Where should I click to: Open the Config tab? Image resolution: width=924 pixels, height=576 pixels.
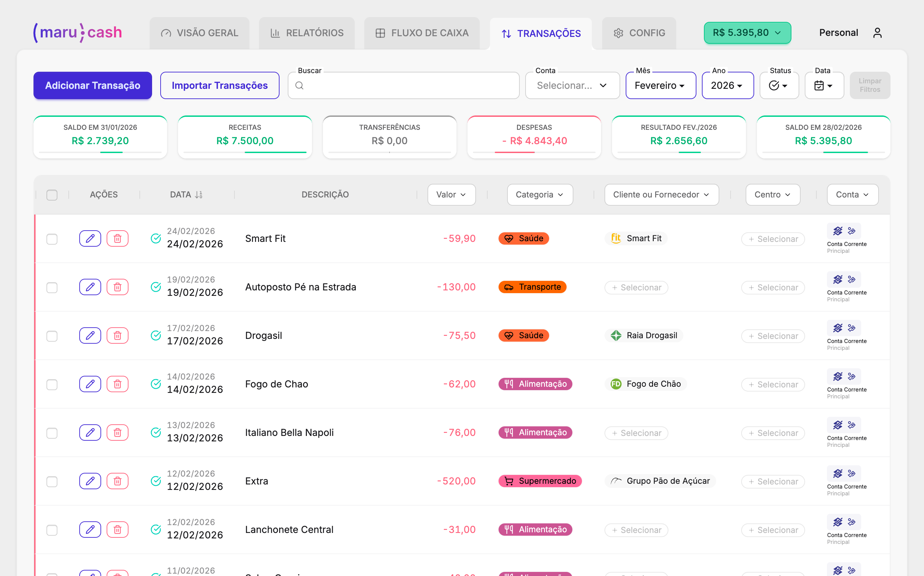(639, 33)
